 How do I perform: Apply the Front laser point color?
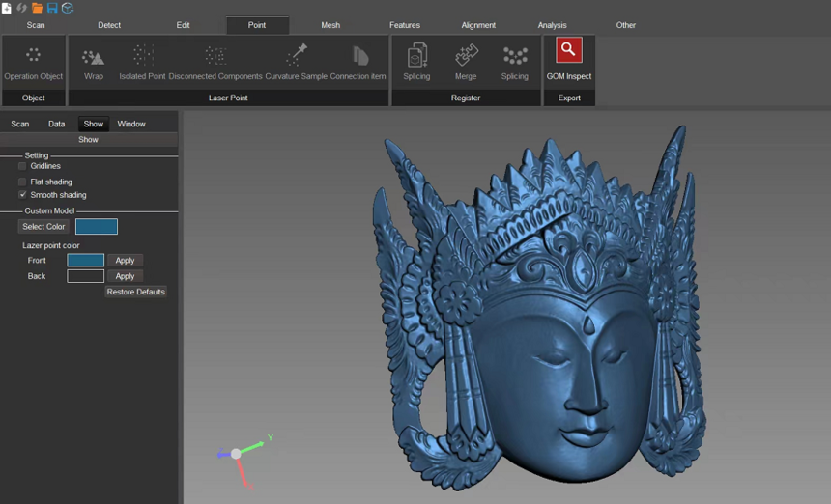(x=125, y=261)
